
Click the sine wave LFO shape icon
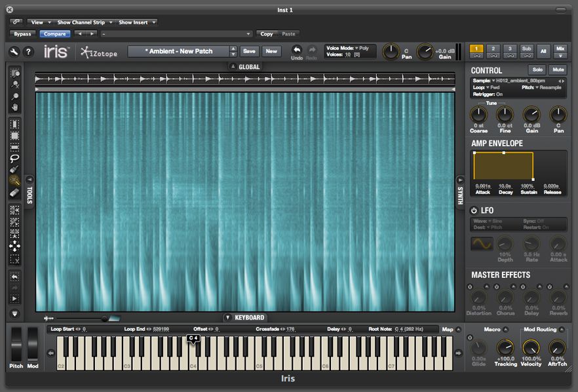(x=482, y=244)
